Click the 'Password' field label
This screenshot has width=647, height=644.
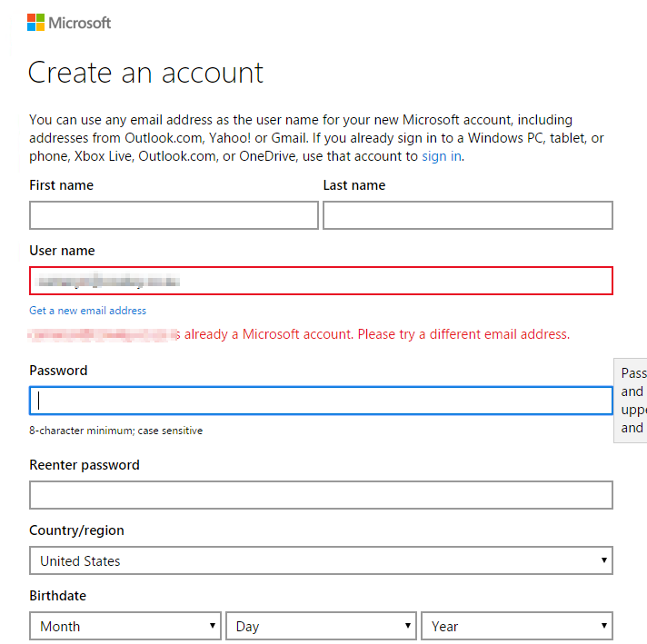pyautogui.click(x=58, y=370)
